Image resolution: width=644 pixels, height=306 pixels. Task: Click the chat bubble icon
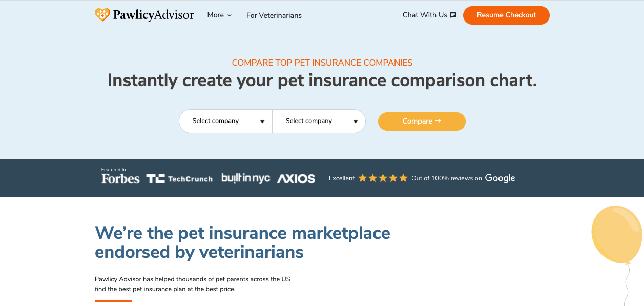(x=453, y=15)
